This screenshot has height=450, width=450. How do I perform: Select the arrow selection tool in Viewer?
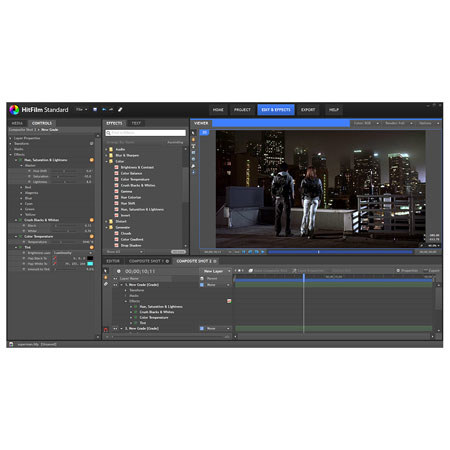click(193, 133)
